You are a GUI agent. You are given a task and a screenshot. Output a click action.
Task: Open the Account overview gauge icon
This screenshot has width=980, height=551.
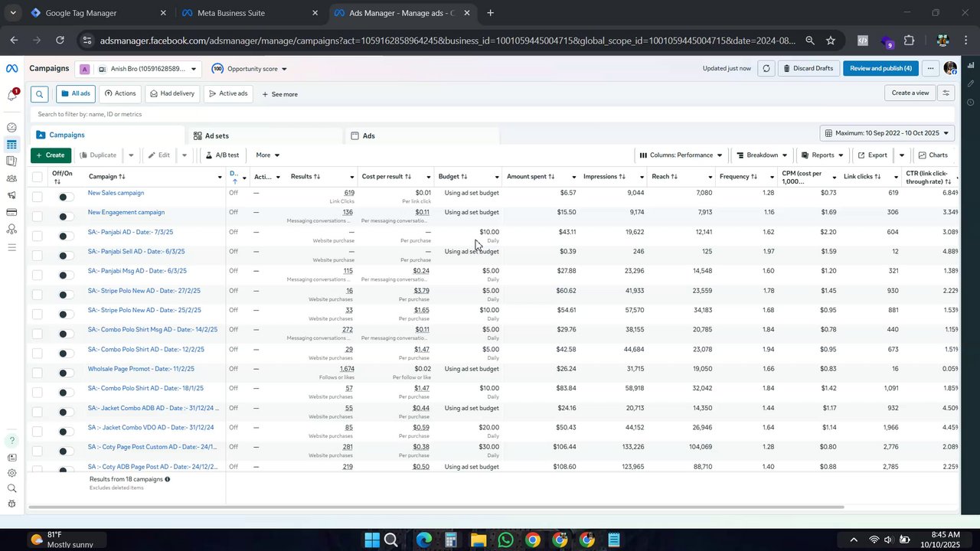coord(11,128)
